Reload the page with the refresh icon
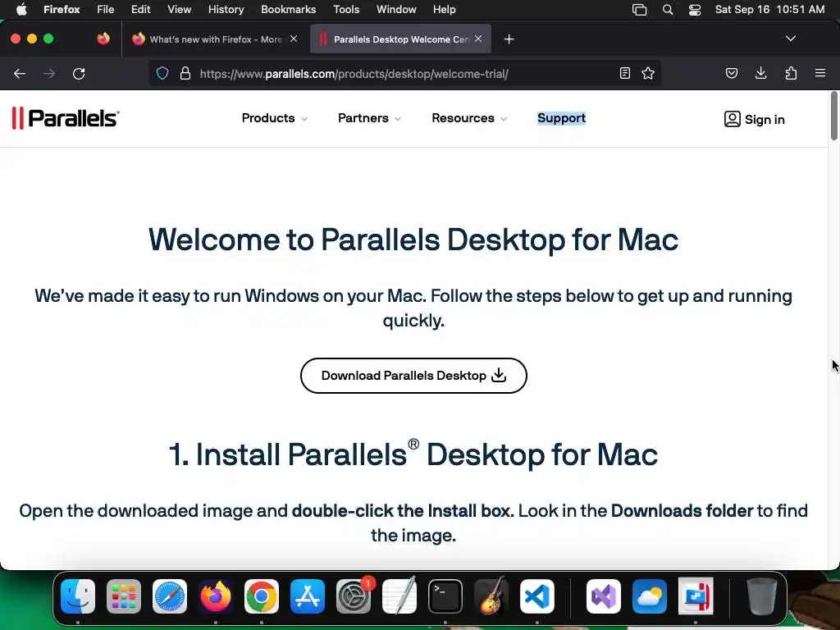 tap(79, 73)
